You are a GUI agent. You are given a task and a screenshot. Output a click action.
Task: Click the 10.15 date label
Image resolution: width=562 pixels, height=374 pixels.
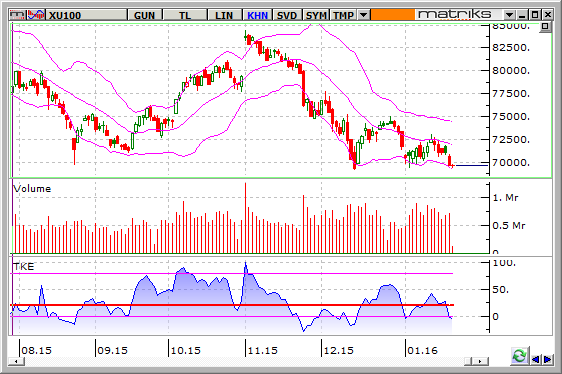click(185, 350)
